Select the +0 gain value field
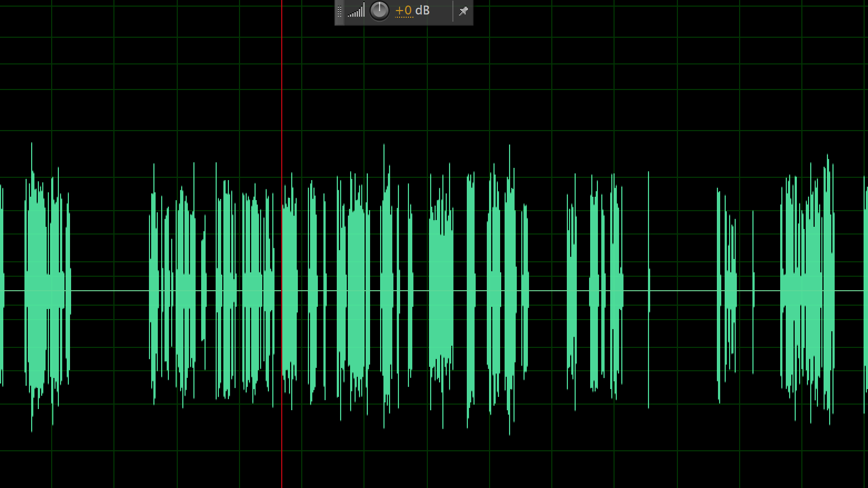Screen dimensions: 868x488 pos(403,11)
